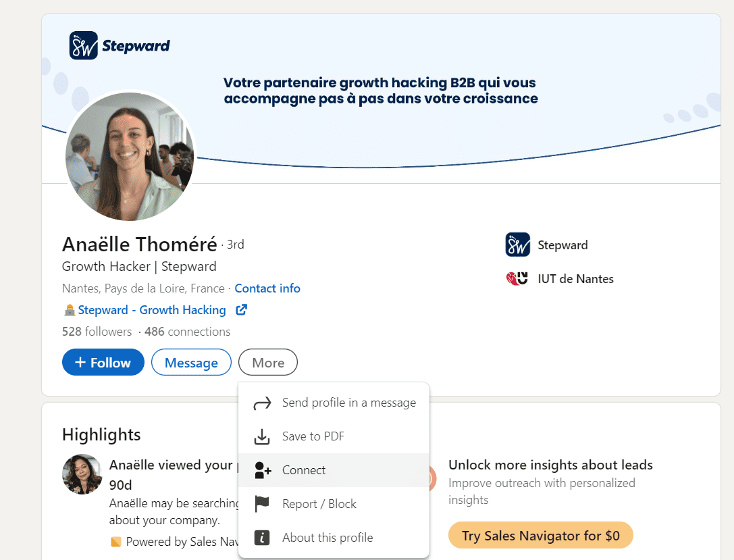Choose Connect in the More menu
The height and width of the screenshot is (560, 734).
click(334, 470)
